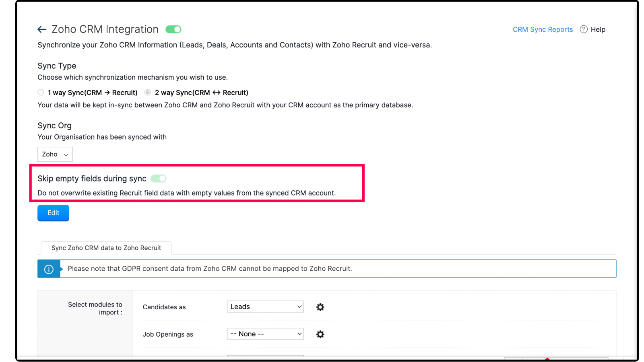Image resolution: width=644 pixels, height=362 pixels.
Task: Open the CRM Sync Reports link
Action: (x=543, y=30)
